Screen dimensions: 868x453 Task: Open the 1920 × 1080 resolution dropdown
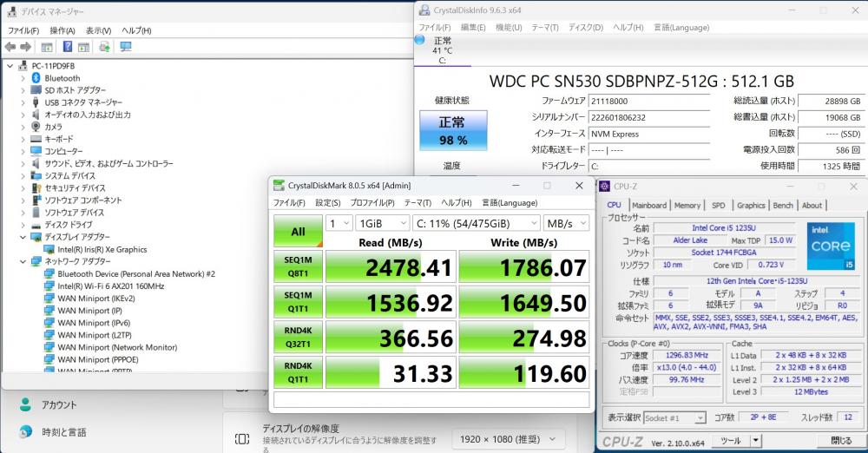[x=508, y=439]
